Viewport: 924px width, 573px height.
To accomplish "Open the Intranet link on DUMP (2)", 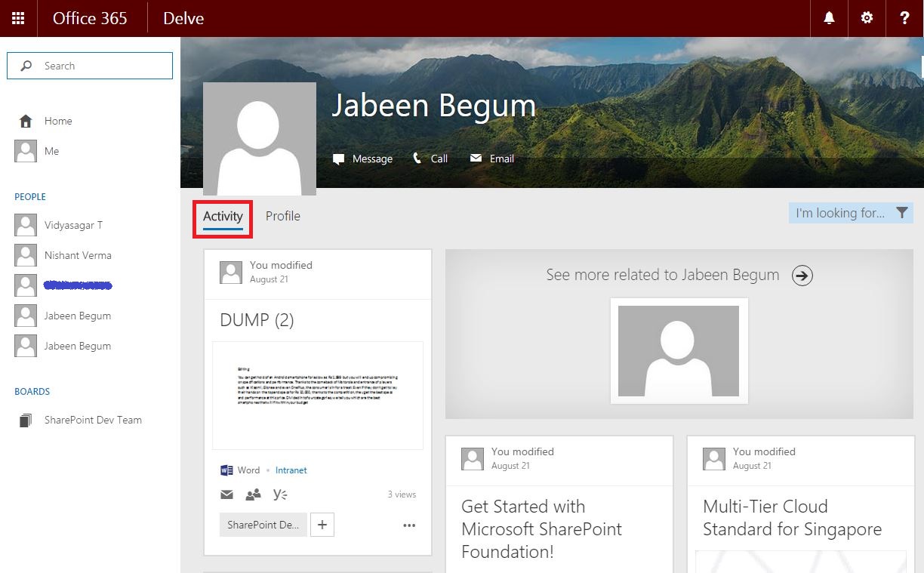I will (x=291, y=470).
